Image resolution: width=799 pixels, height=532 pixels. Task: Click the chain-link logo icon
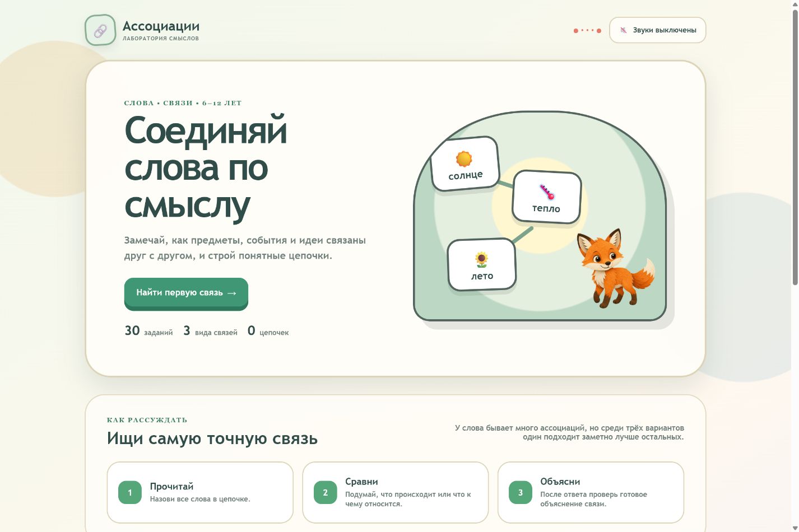pos(100,30)
